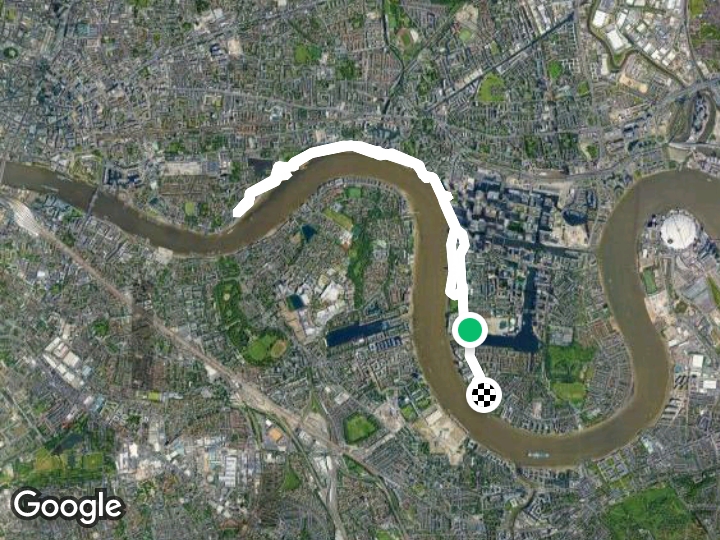
Task: Select the boat on the river's southern bend
Action: tap(538, 455)
